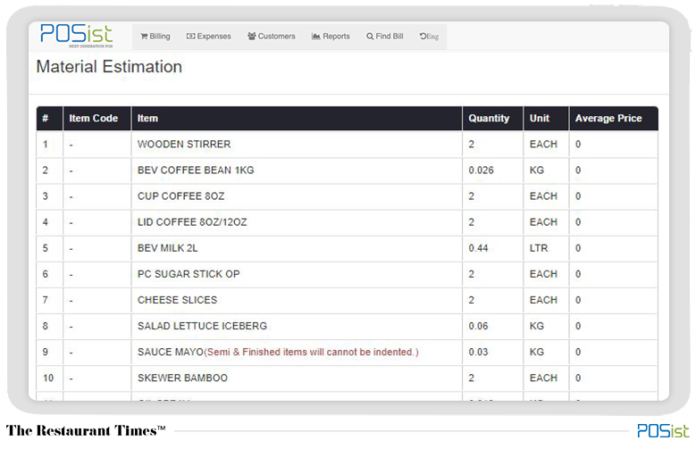Click the Material Estimation heading
Viewport: 696px width, 449px height.
[x=109, y=67]
